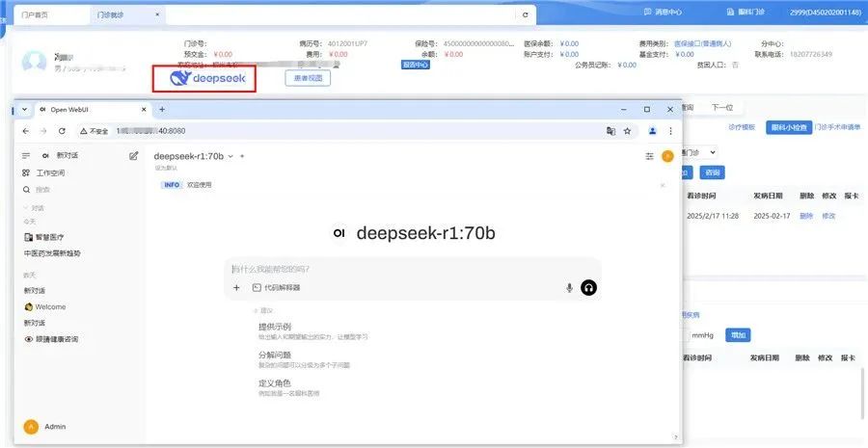
Task: Open the 眼科门诊 department menu
Action: click(746, 12)
